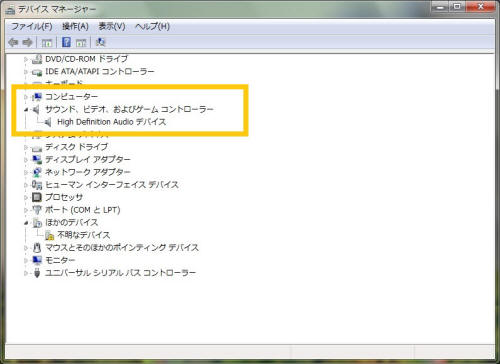Select the DVD/CD-ROM ドライブ drive icon

click(x=37, y=59)
